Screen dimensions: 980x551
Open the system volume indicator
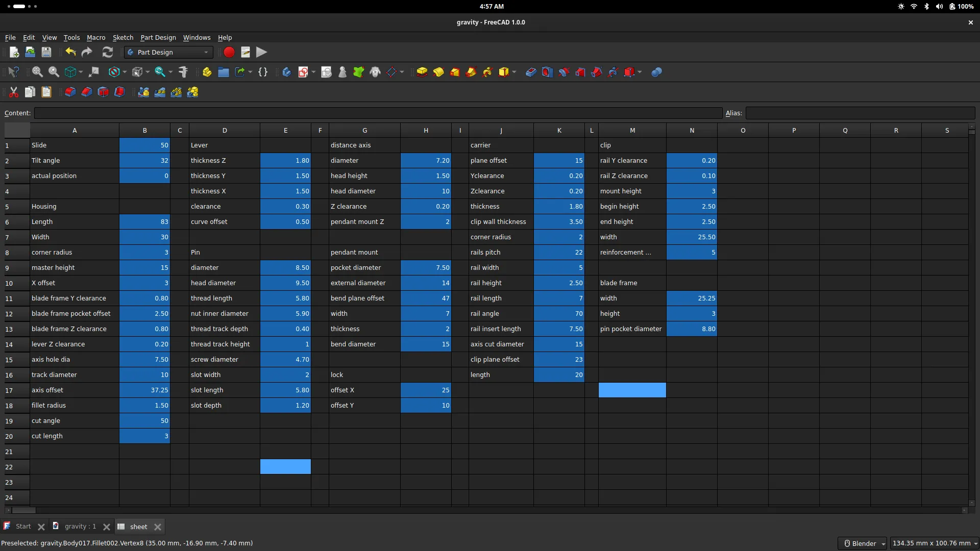pos(939,7)
